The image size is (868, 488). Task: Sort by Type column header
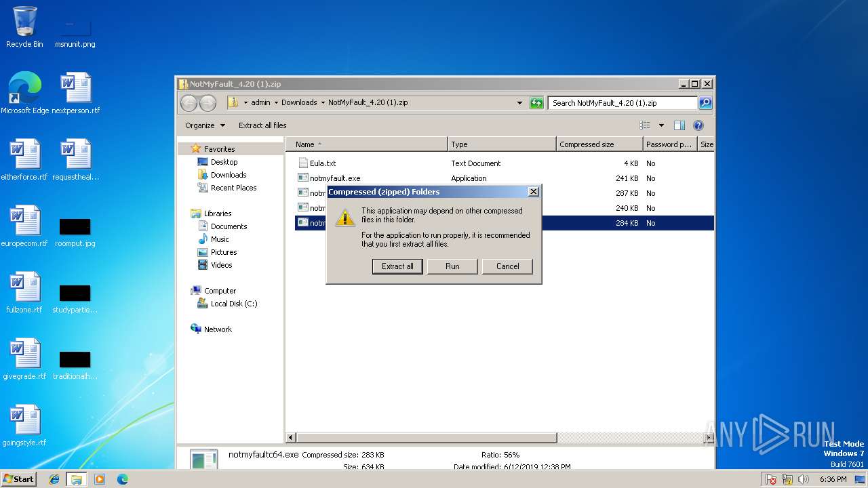tap(502, 144)
